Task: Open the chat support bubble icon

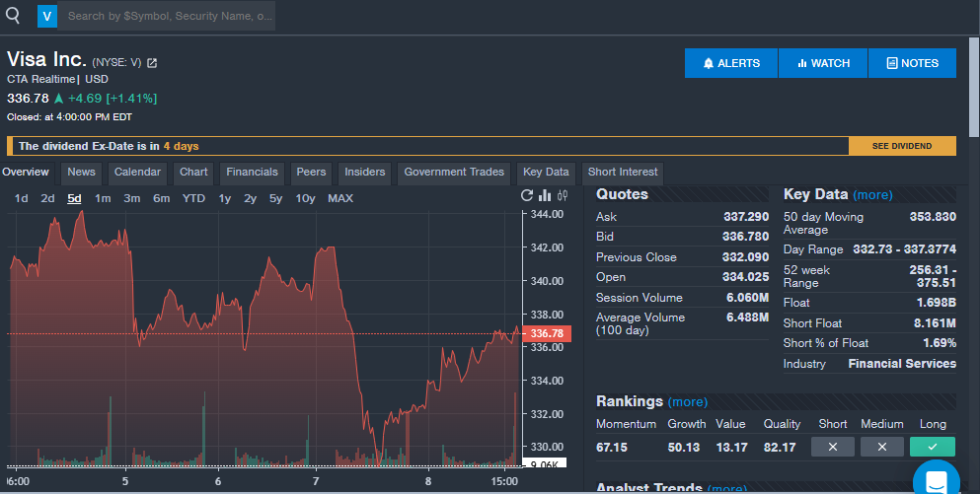Action: pos(937,479)
